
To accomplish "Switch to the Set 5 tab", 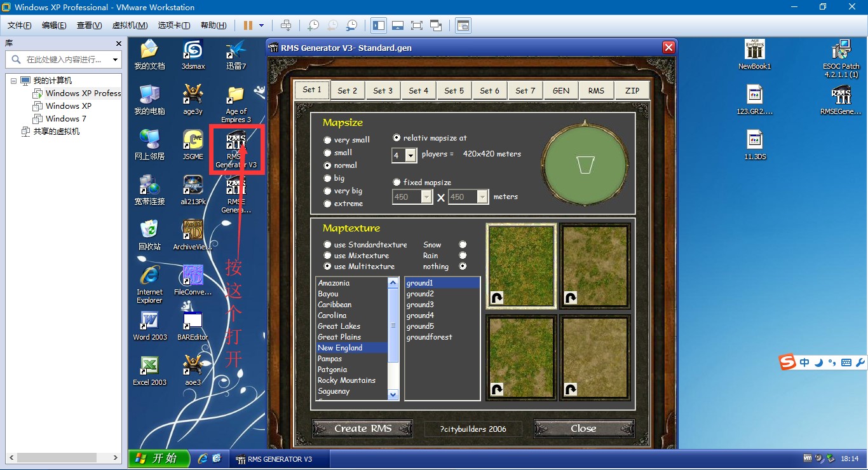I will tap(454, 90).
